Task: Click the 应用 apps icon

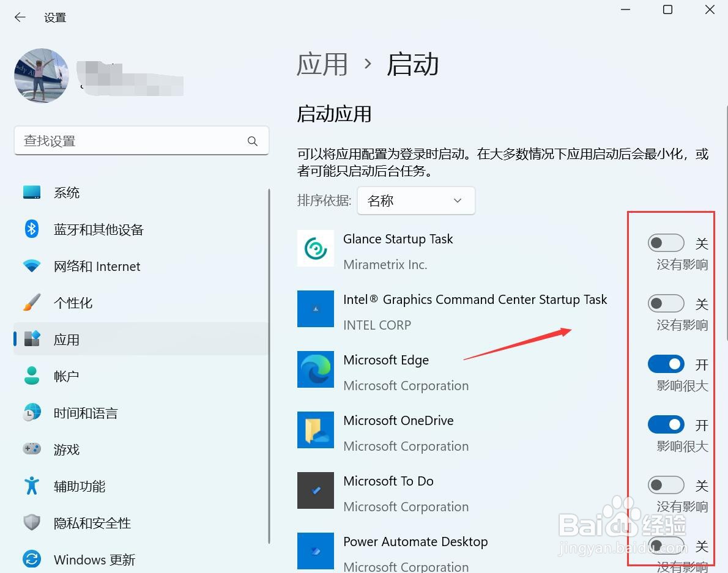Action: point(32,339)
